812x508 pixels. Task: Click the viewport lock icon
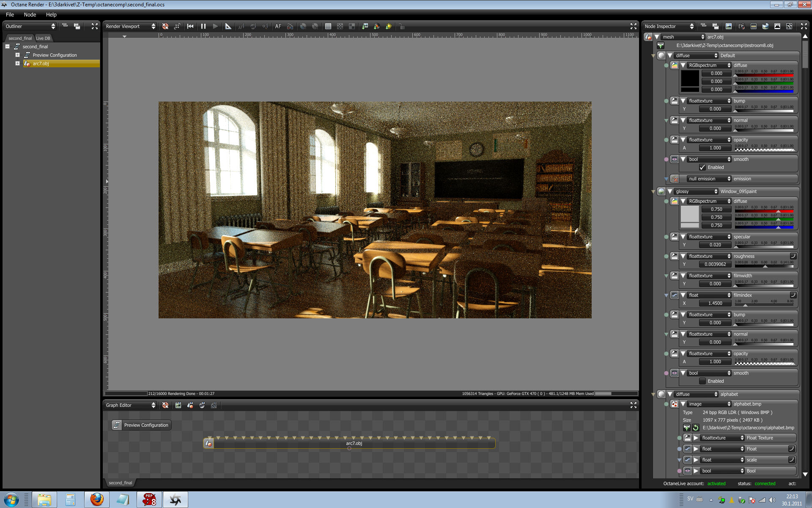point(401,26)
